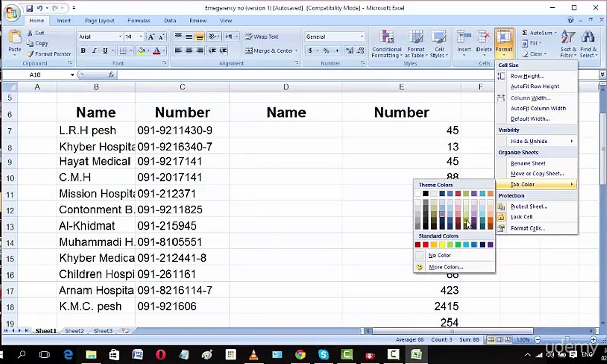
Task: Select Row Height menu item
Action: tap(536, 76)
